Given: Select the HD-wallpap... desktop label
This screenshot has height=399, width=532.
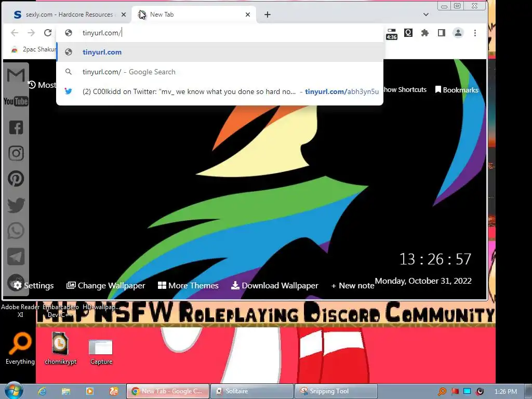Looking at the screenshot, I should pyautogui.click(x=101, y=307).
